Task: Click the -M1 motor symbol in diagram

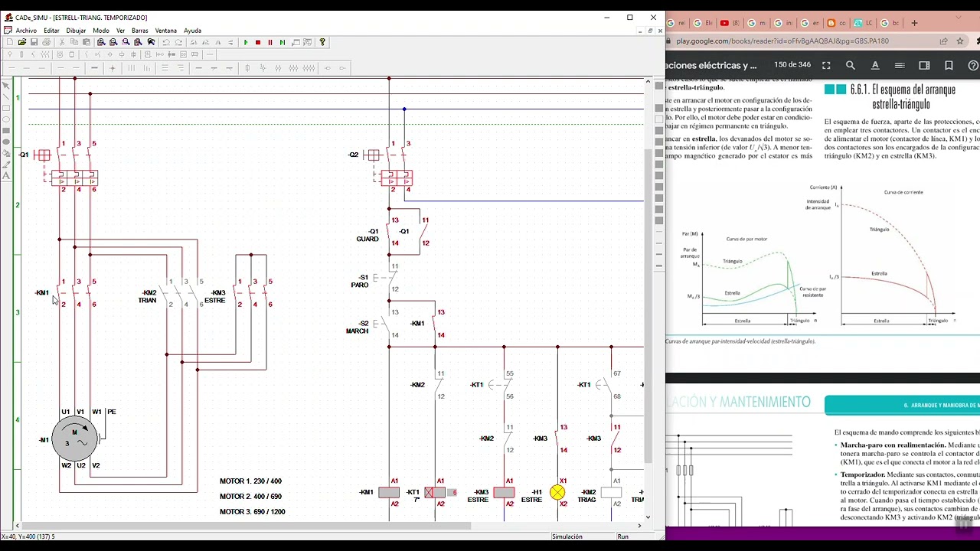Action: (x=74, y=439)
